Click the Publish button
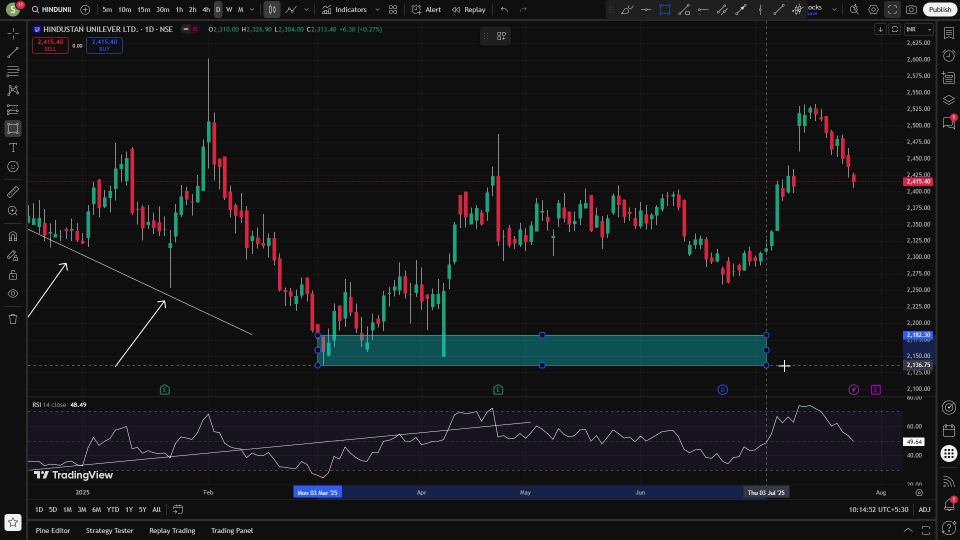This screenshot has width=960, height=540. pyautogui.click(x=940, y=10)
